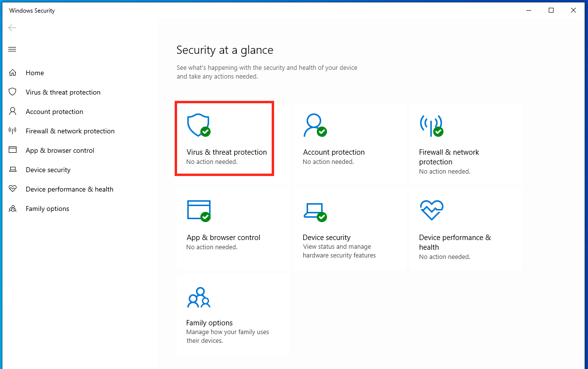Click the large person icon of Account protection tile
Screen dimensions: 588x369
(x=315, y=126)
